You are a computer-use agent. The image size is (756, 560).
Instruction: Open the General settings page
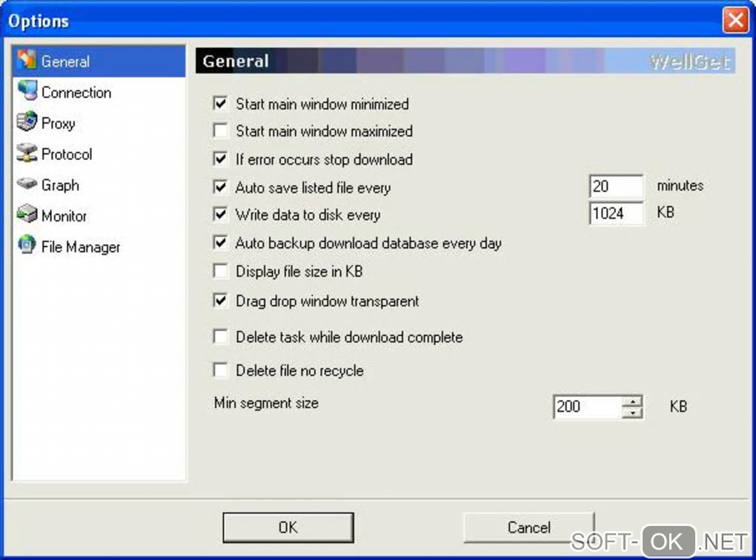pos(99,61)
